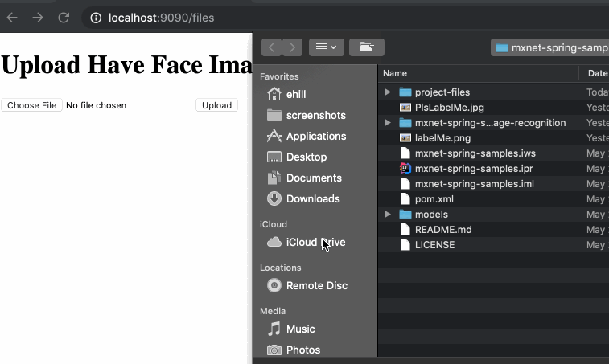609x364 pixels.
Task: Expand the models folder triangle
Action: pyautogui.click(x=388, y=215)
